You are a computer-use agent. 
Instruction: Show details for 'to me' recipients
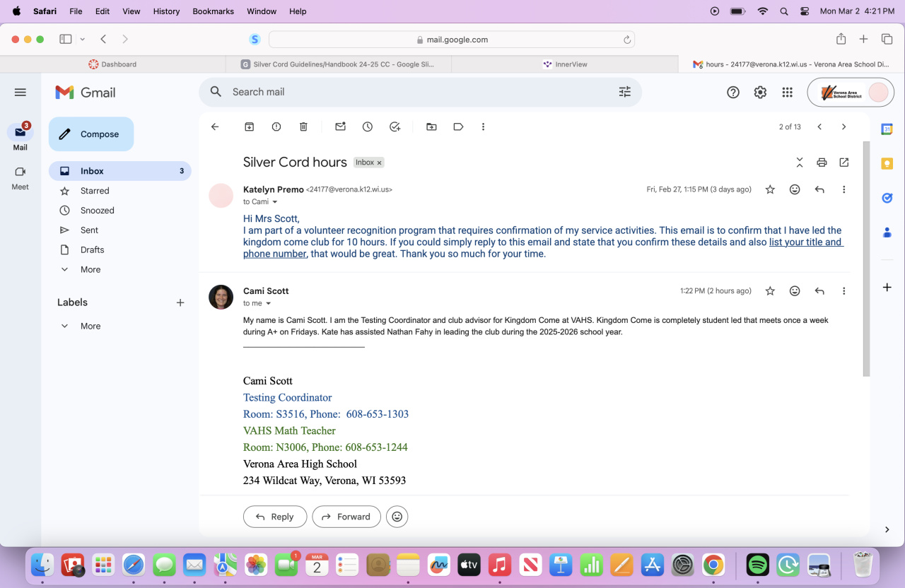(269, 304)
